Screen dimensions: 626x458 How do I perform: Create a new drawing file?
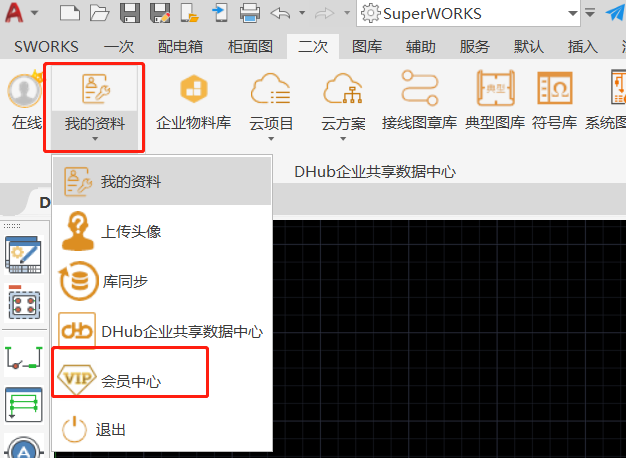click(x=69, y=13)
